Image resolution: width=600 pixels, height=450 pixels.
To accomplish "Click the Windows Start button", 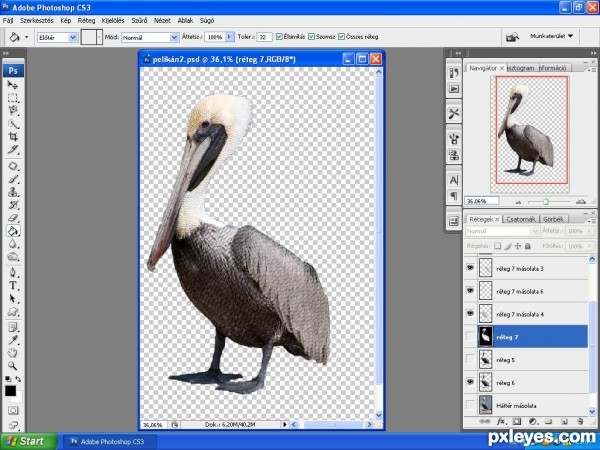I will click(28, 441).
